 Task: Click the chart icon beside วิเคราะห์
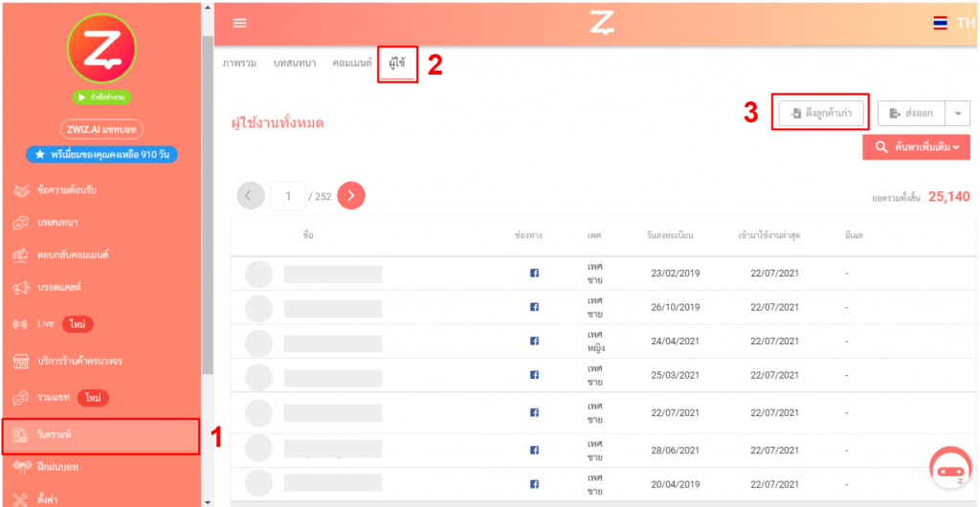coord(21,435)
